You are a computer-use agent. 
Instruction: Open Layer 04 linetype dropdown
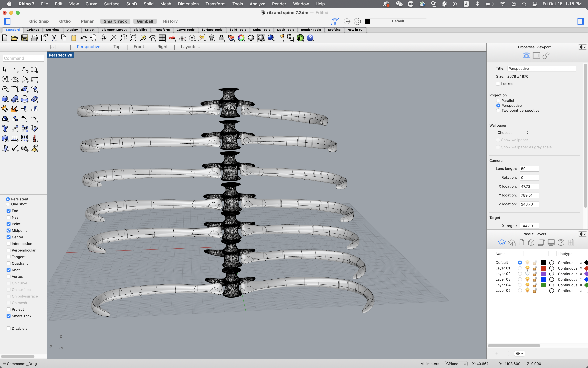[570, 285]
